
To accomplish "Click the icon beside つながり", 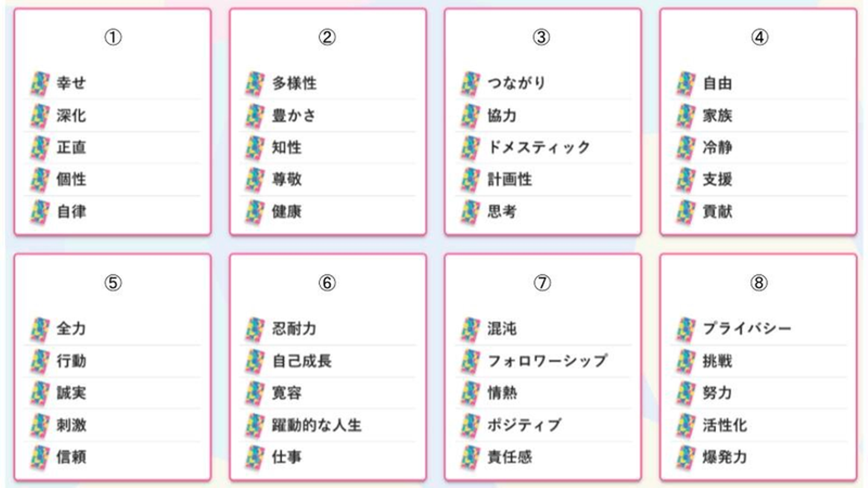I will [470, 84].
